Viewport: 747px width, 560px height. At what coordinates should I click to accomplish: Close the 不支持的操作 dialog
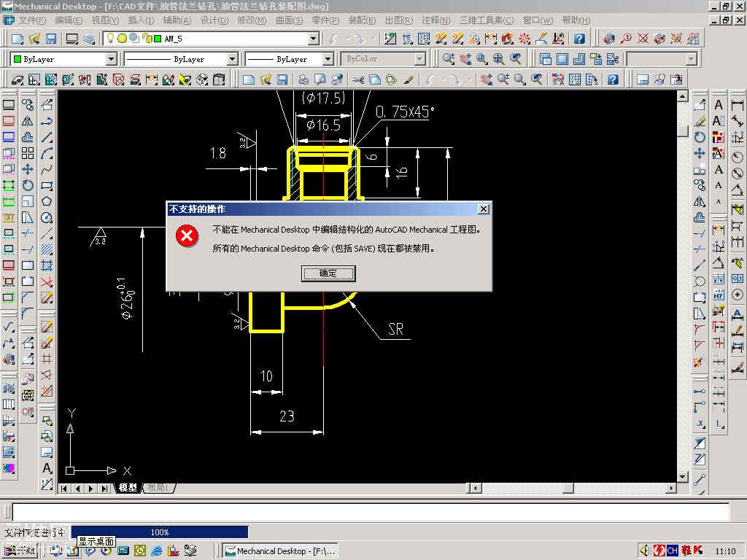pos(483,209)
